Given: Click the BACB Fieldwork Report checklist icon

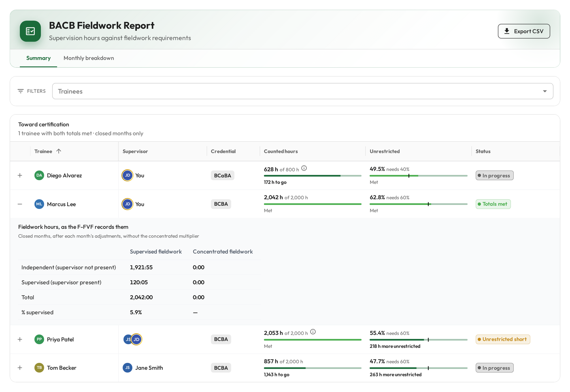Looking at the screenshot, I should click(30, 31).
